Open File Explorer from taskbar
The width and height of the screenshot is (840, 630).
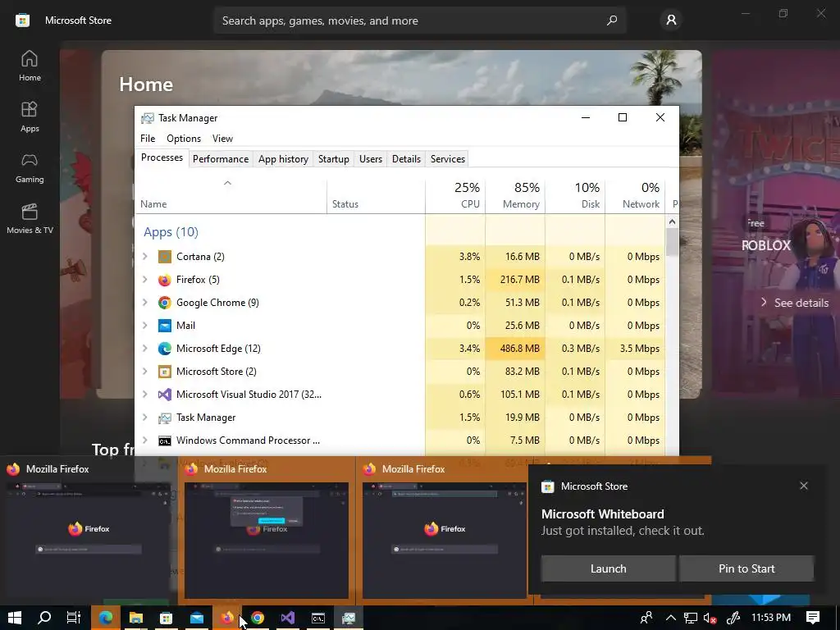tap(136, 618)
